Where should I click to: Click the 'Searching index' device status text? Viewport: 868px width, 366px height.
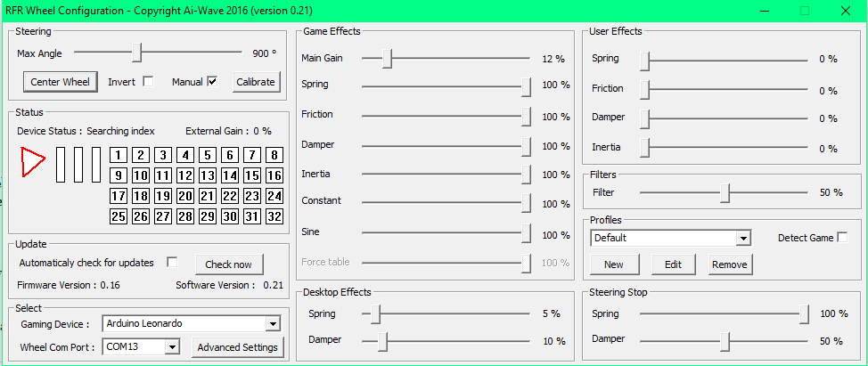(120, 131)
